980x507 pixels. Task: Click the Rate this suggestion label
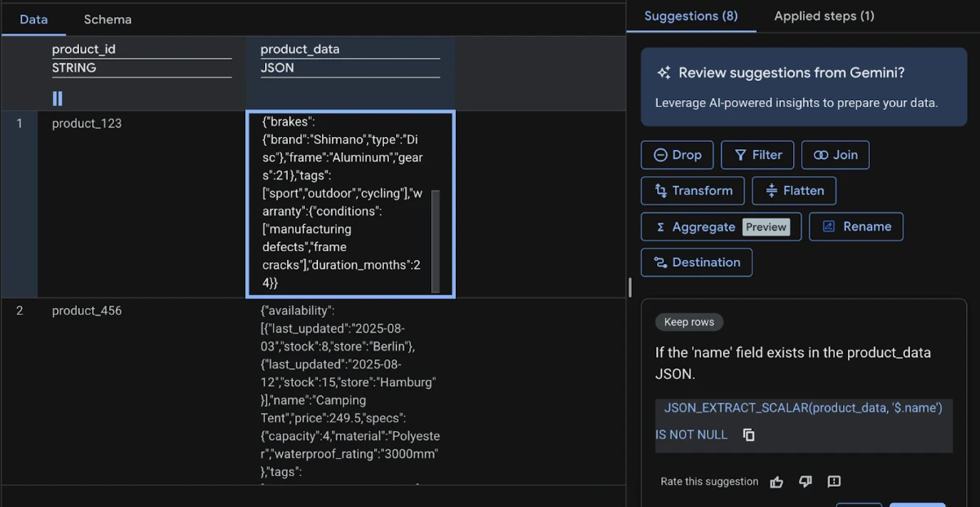(x=709, y=482)
